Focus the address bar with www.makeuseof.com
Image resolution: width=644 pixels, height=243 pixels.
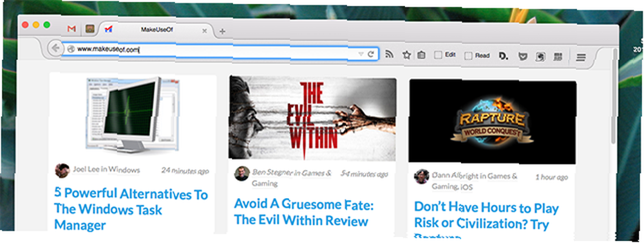(x=220, y=51)
